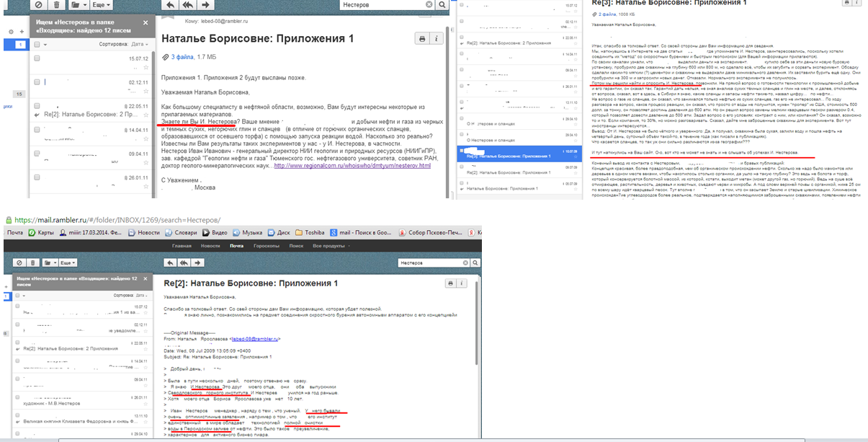The width and height of the screenshot is (868, 442).
Task: Go to 'Гороскопы' in Rambler top navigation
Action: point(266,245)
